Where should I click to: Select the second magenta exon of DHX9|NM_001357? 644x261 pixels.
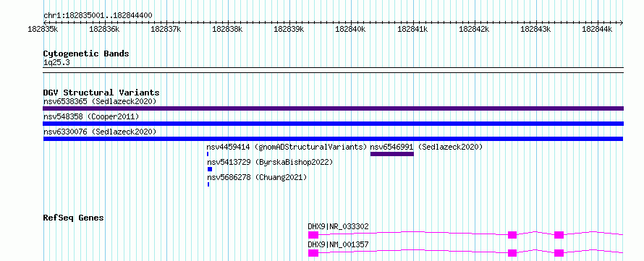(x=512, y=253)
